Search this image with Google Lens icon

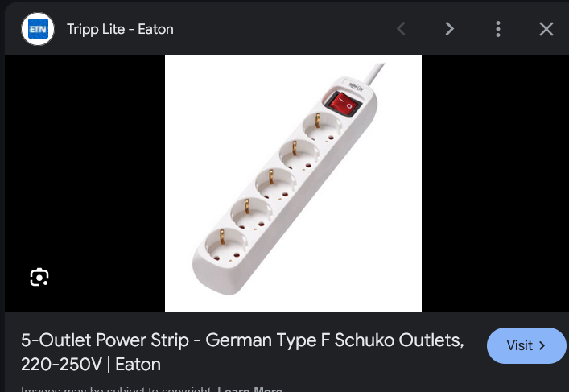(39, 278)
